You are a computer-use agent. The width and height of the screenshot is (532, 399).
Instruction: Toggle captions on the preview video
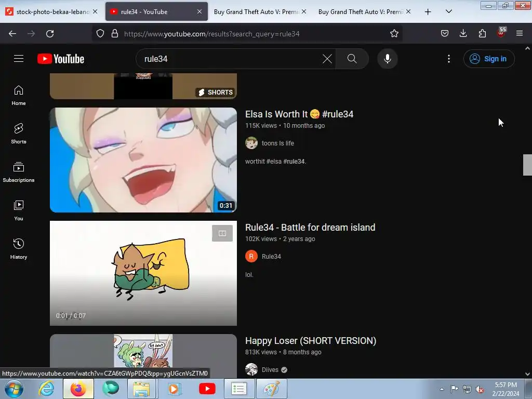pyautogui.click(x=222, y=233)
